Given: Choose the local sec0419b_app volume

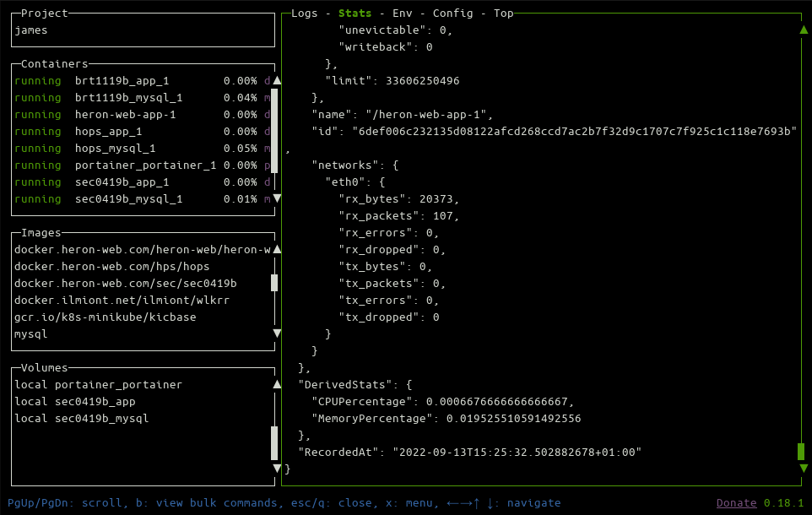Looking at the screenshot, I should [75, 402].
